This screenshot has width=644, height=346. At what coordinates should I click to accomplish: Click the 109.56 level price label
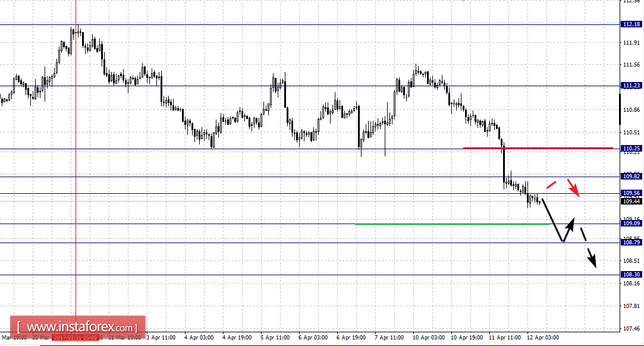[632, 193]
